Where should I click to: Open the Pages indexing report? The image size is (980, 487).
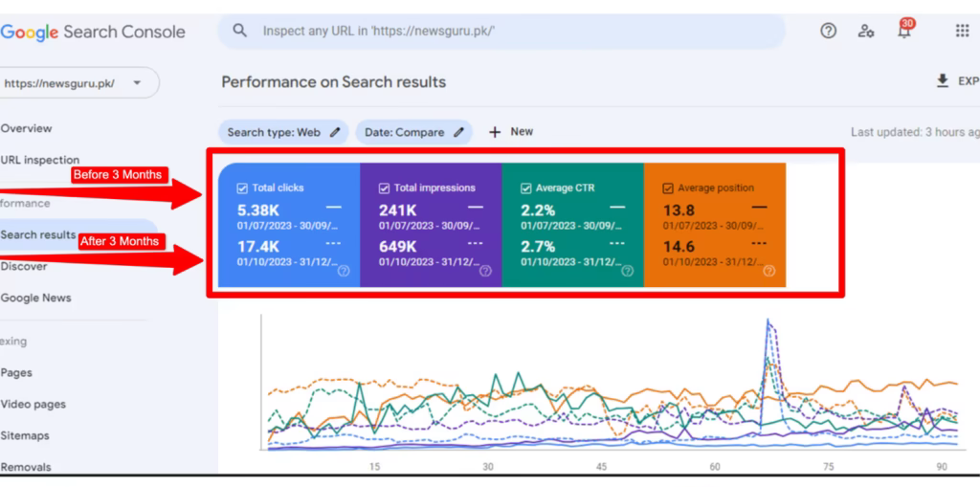click(x=16, y=372)
